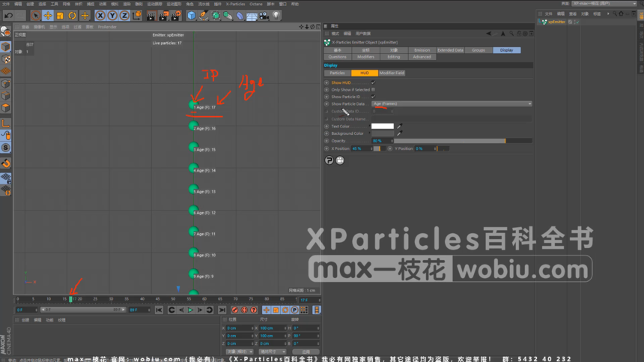Switch to the Groups tab
The height and width of the screenshot is (362, 644).
[x=479, y=50]
